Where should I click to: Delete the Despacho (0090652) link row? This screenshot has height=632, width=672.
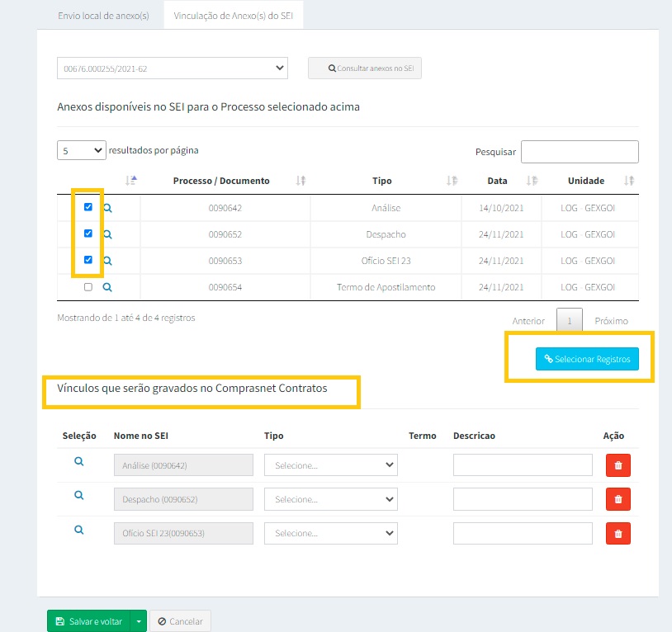click(618, 499)
